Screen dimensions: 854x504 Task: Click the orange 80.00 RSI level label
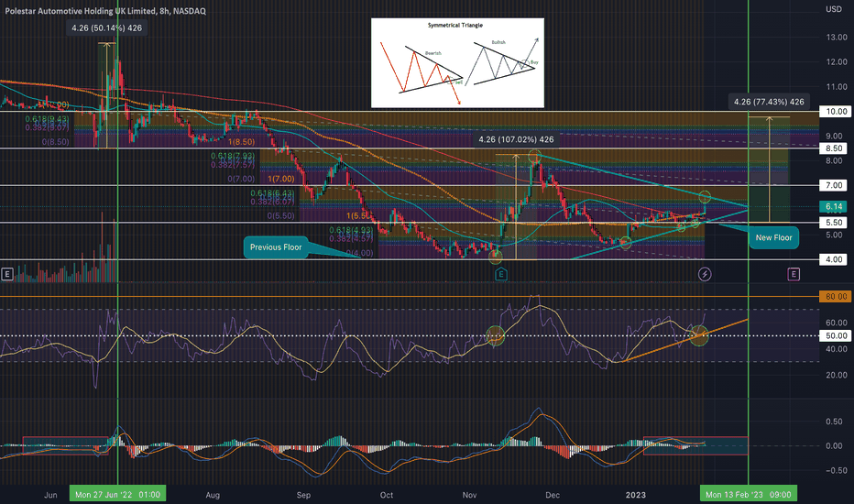(x=836, y=296)
